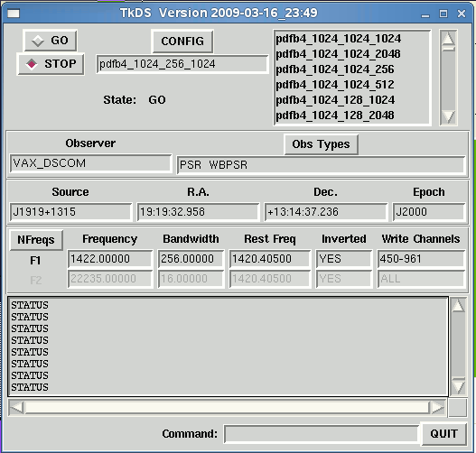Click the Source field J1919+1315

[70, 212]
